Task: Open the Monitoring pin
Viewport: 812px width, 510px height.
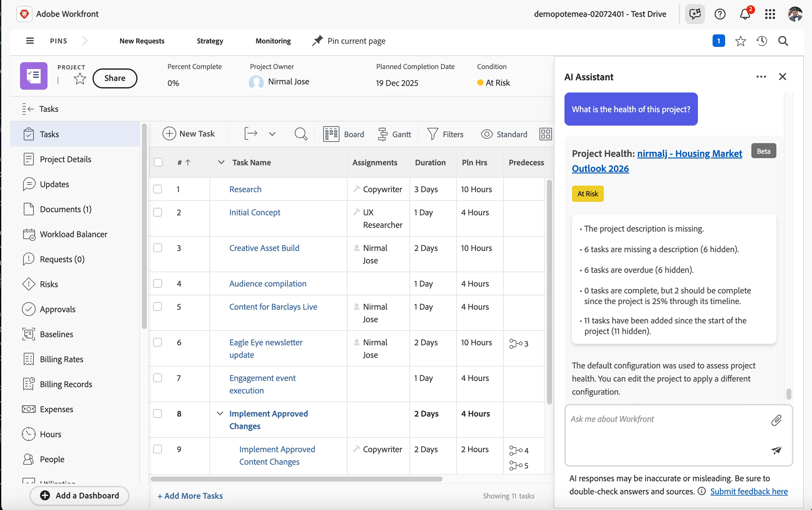Action: coord(273,41)
